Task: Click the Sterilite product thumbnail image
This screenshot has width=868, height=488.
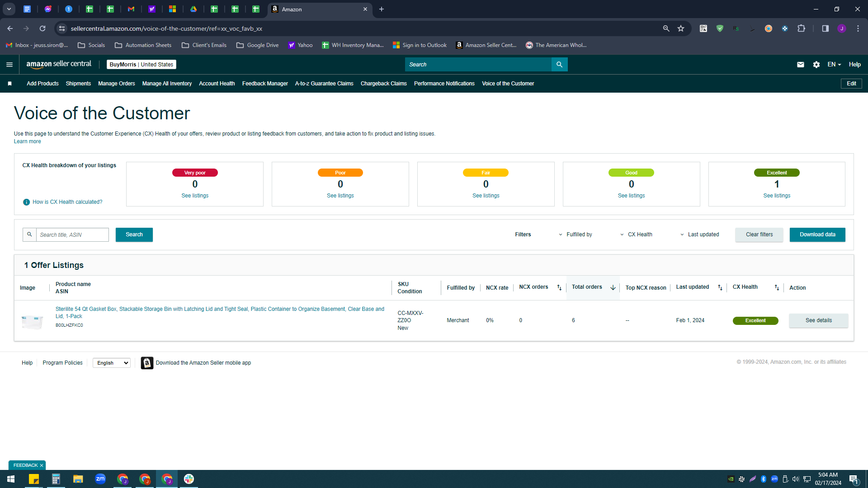Action: pyautogui.click(x=32, y=322)
